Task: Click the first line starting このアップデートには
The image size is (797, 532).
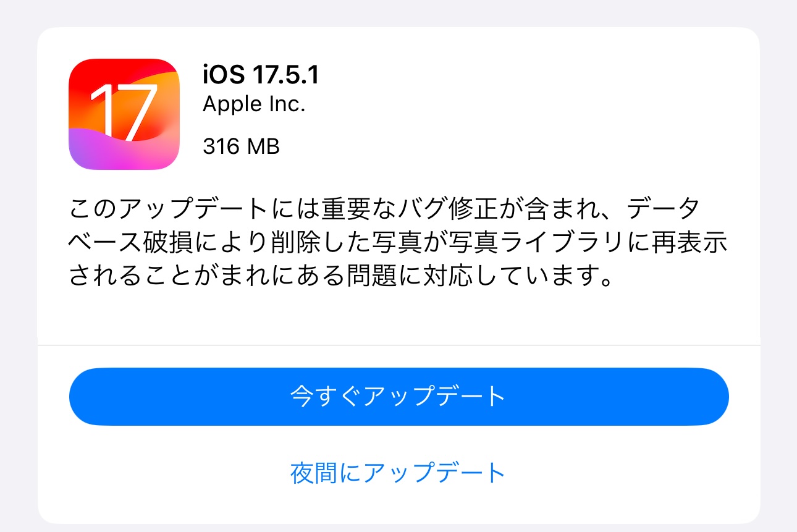Action: tap(384, 211)
